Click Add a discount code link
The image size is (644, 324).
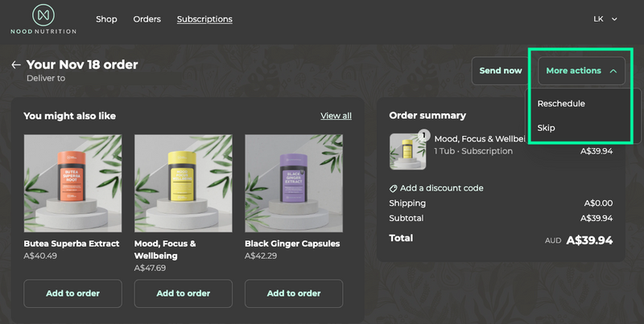[x=441, y=188]
